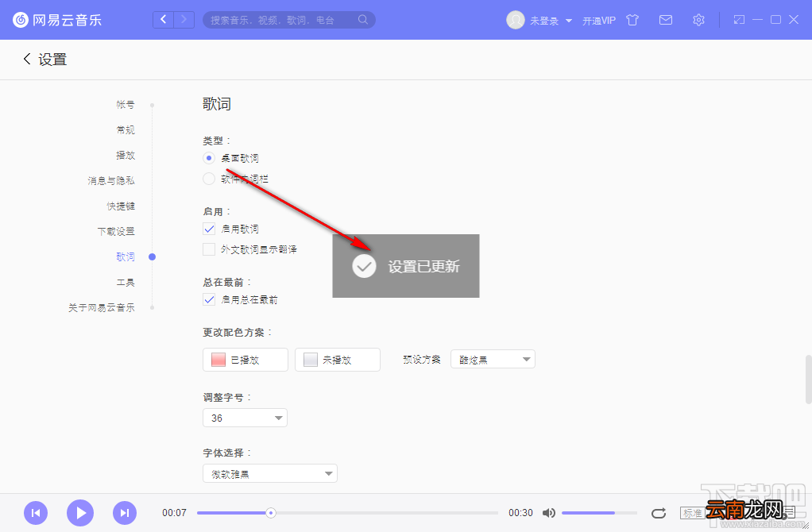Click the user avatar icon
Image resolution: width=812 pixels, height=532 pixels.
click(516, 20)
